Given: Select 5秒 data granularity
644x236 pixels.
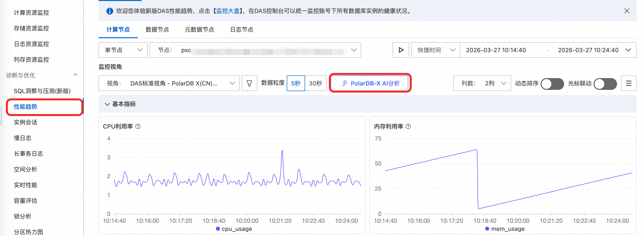Looking at the screenshot, I should [x=296, y=83].
